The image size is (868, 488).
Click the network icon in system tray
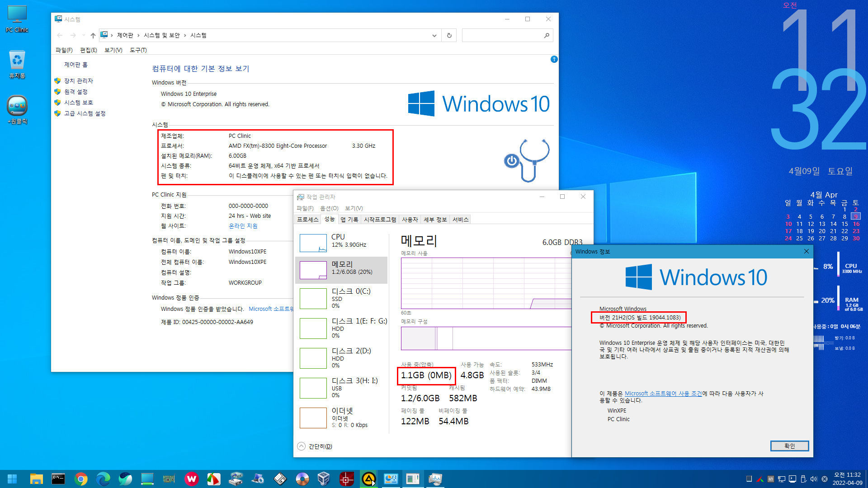pyautogui.click(x=782, y=479)
